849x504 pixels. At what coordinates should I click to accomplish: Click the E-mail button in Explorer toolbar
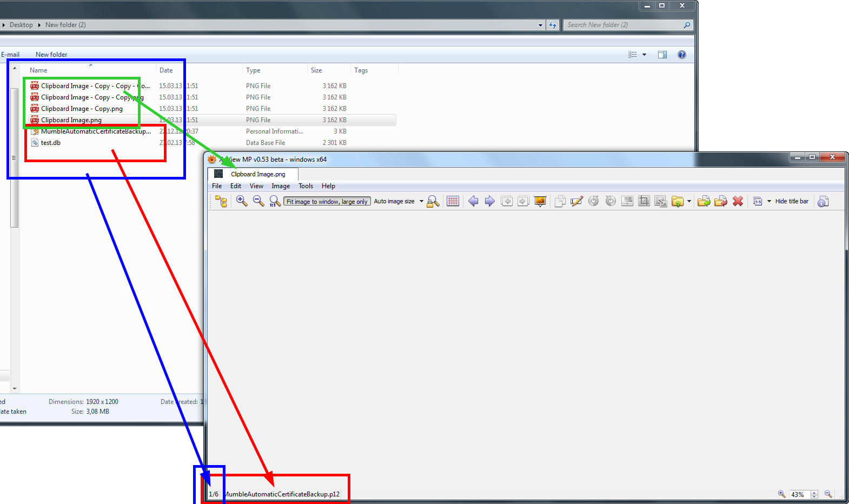[10, 55]
